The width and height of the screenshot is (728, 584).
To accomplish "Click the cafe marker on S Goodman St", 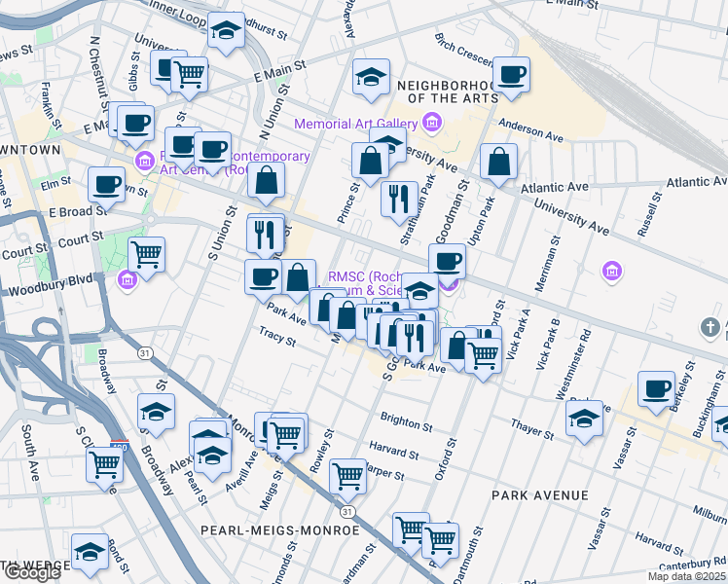I will point(447,264).
